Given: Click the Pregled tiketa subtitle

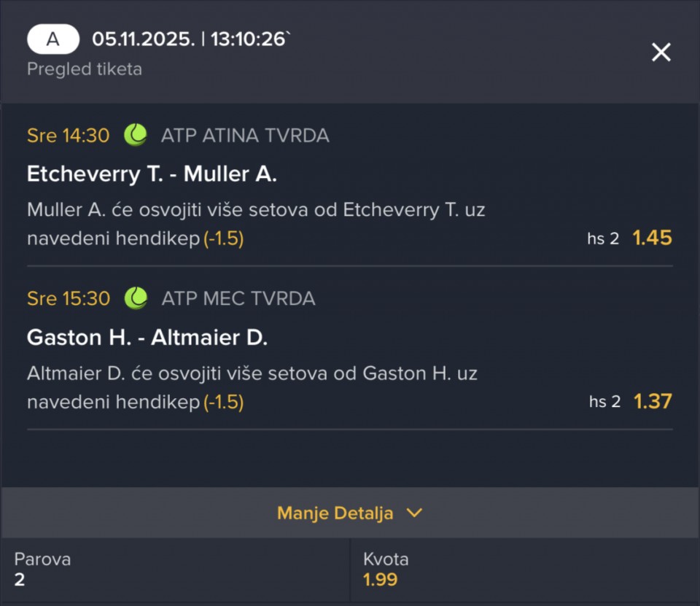Looking at the screenshot, I should click(x=85, y=69).
